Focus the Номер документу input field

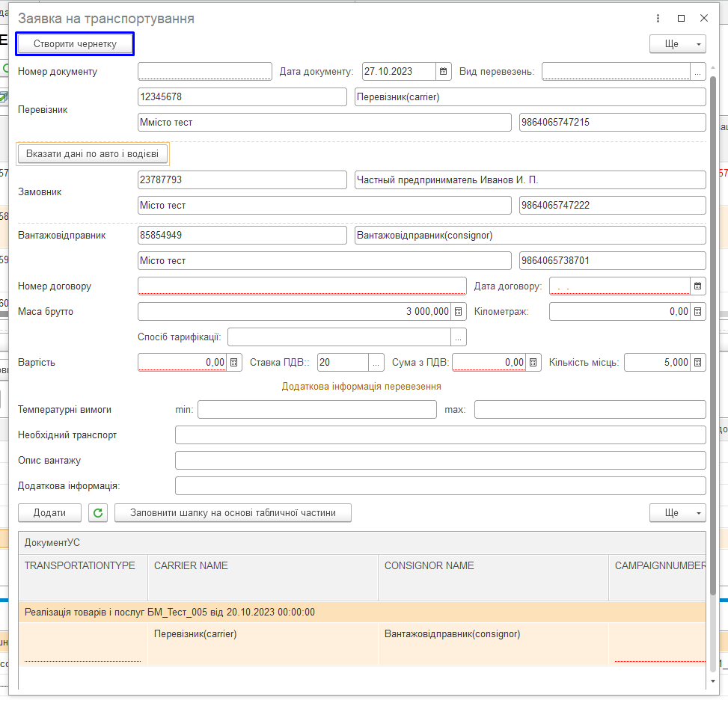(x=205, y=72)
